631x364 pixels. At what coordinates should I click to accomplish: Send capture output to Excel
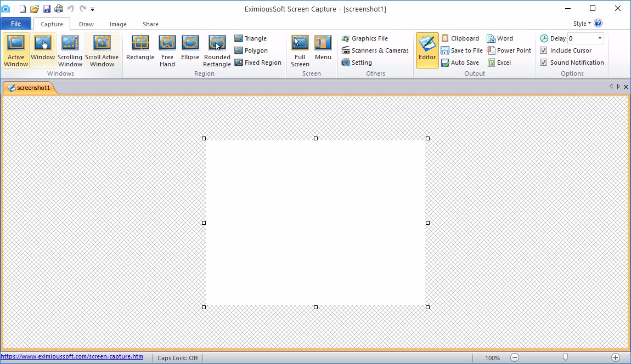(x=499, y=62)
